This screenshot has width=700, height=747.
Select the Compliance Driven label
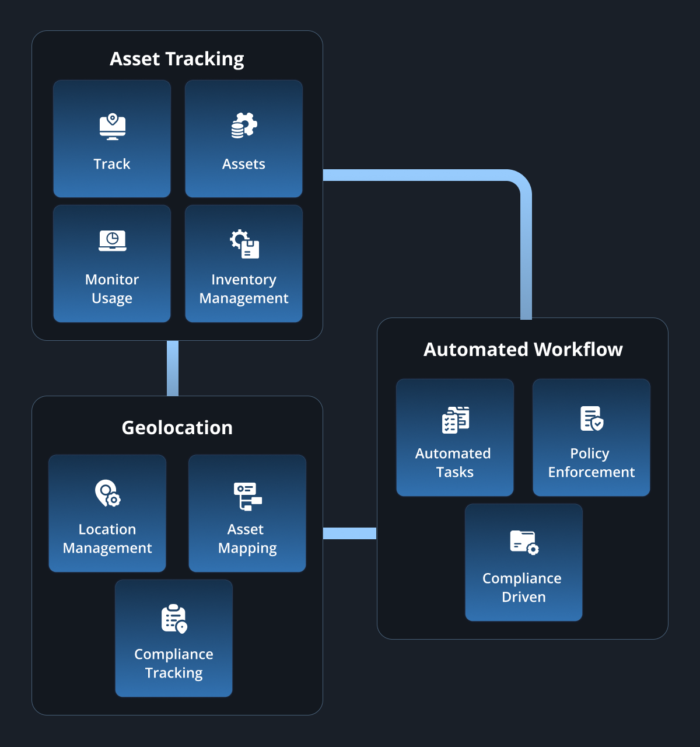[x=523, y=588]
